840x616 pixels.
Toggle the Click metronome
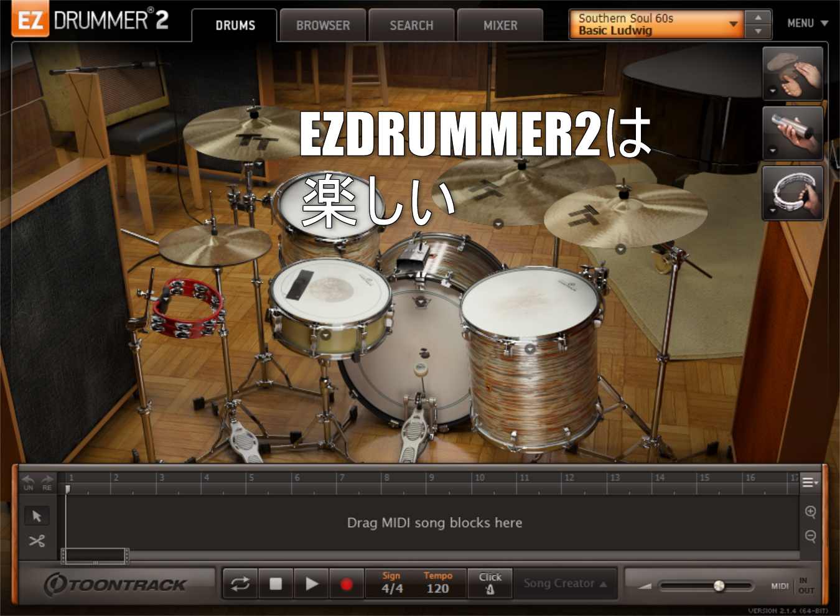(x=490, y=584)
